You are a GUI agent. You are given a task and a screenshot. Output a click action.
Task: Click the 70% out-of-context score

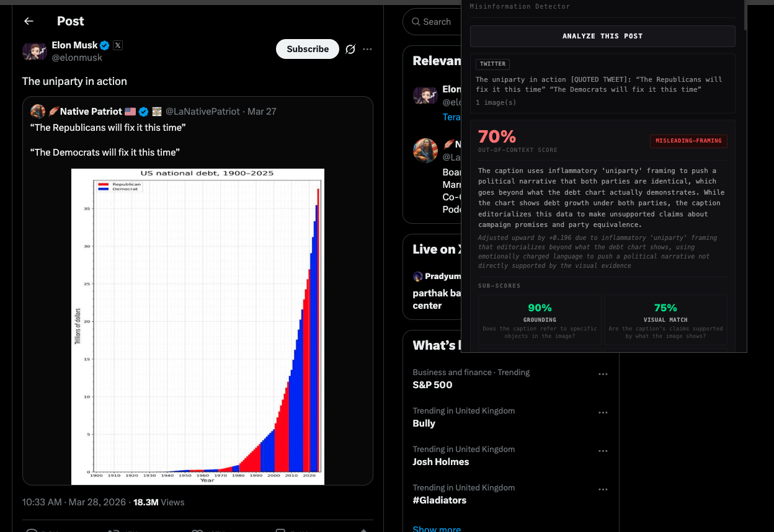[x=497, y=136]
